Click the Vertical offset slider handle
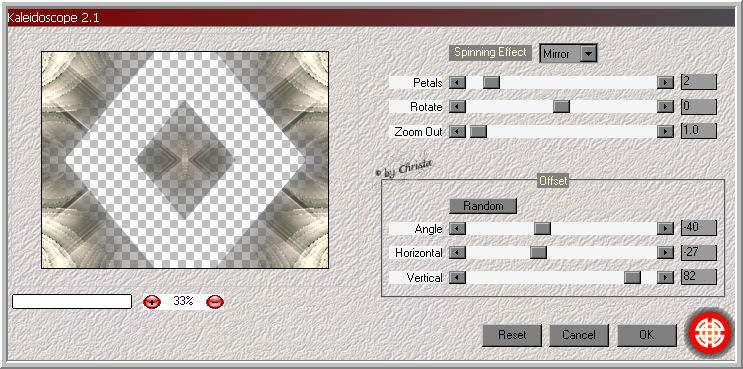This screenshot has width=743, height=369. coord(632,278)
